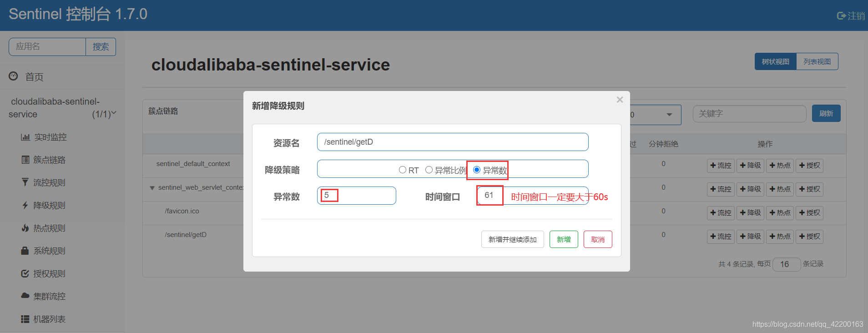
Task: Select the sentinel_default_context row text
Action: [193, 164]
